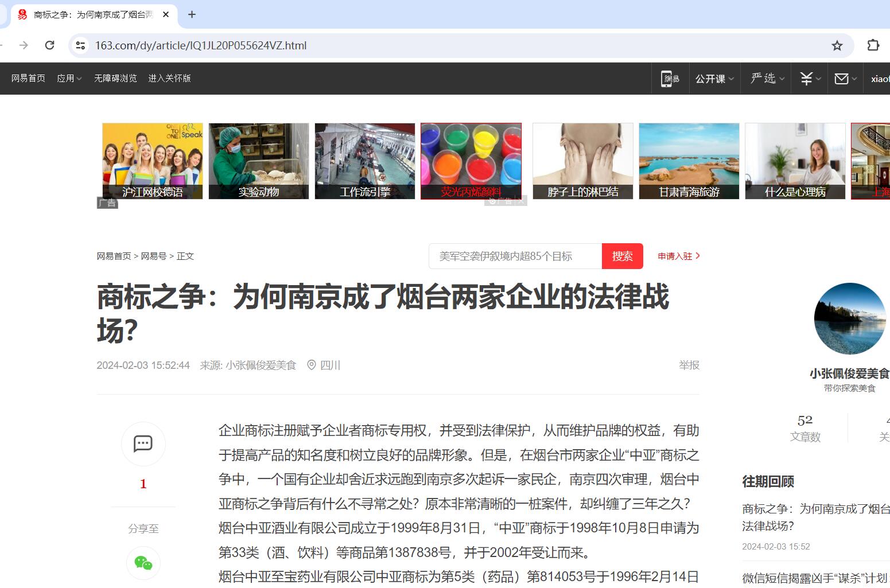
Task: Click the comment count number 1
Action: pos(143,484)
